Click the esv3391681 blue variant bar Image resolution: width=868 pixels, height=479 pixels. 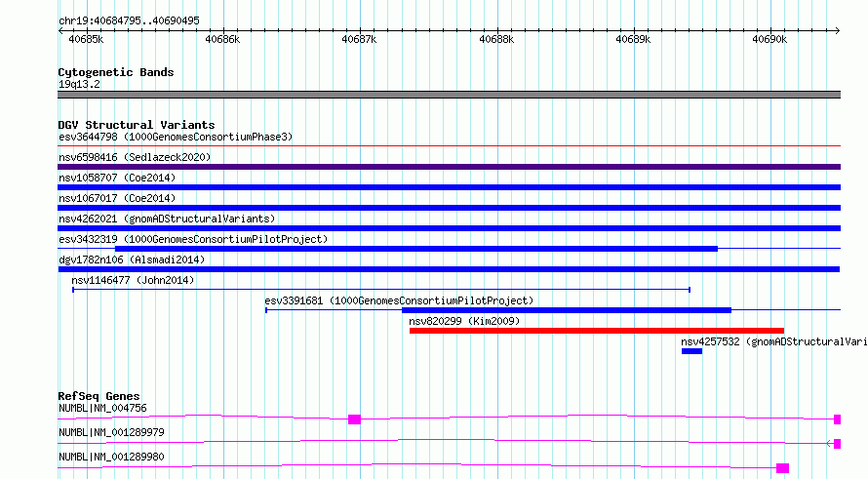click(567, 310)
